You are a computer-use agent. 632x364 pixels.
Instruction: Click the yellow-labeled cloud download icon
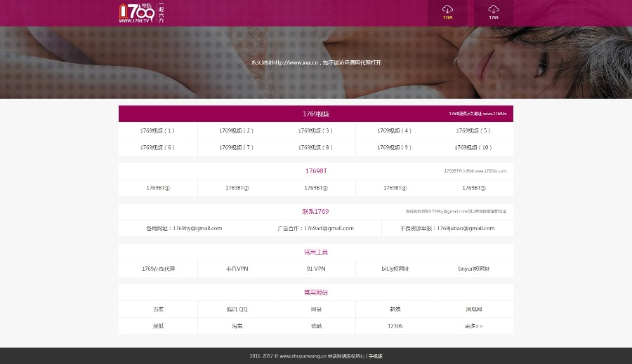tap(447, 13)
